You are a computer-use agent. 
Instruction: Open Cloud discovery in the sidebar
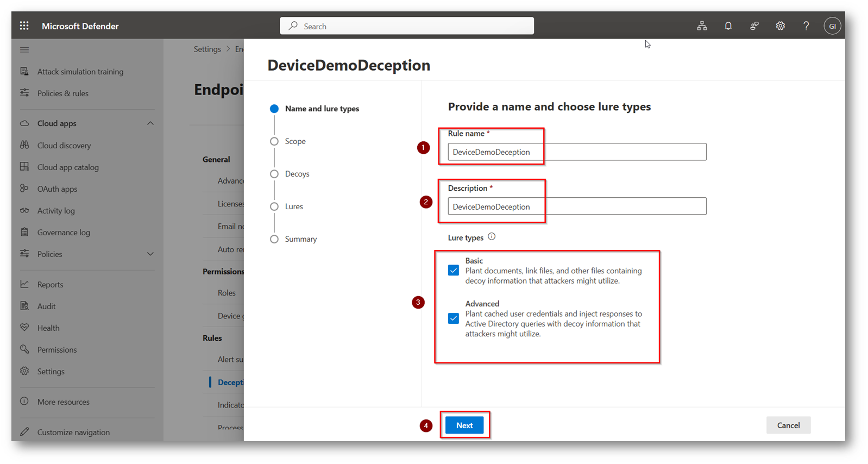(x=64, y=145)
